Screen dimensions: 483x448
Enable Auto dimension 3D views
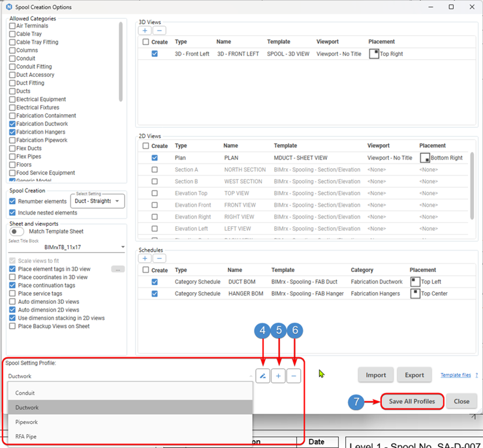pyautogui.click(x=12, y=302)
